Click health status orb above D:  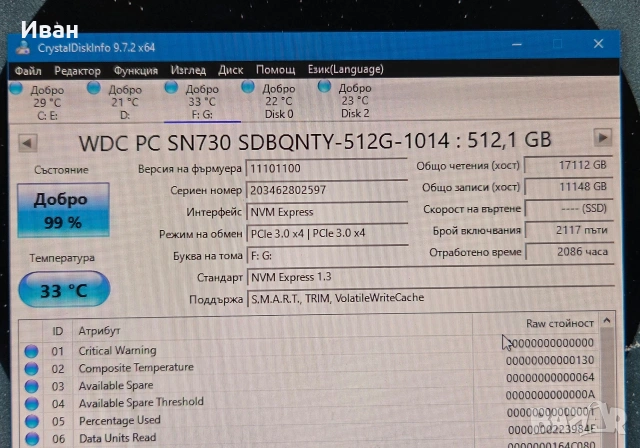94,87
